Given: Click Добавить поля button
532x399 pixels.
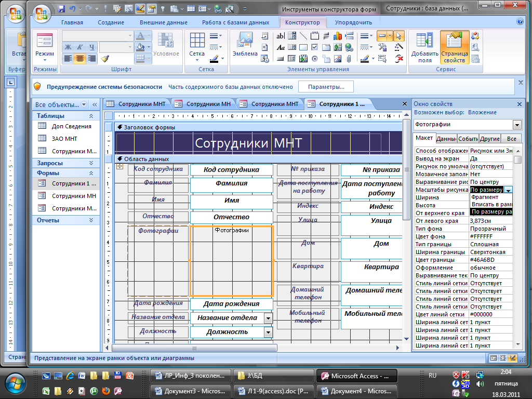Looking at the screenshot, I should pyautogui.click(x=425, y=47).
